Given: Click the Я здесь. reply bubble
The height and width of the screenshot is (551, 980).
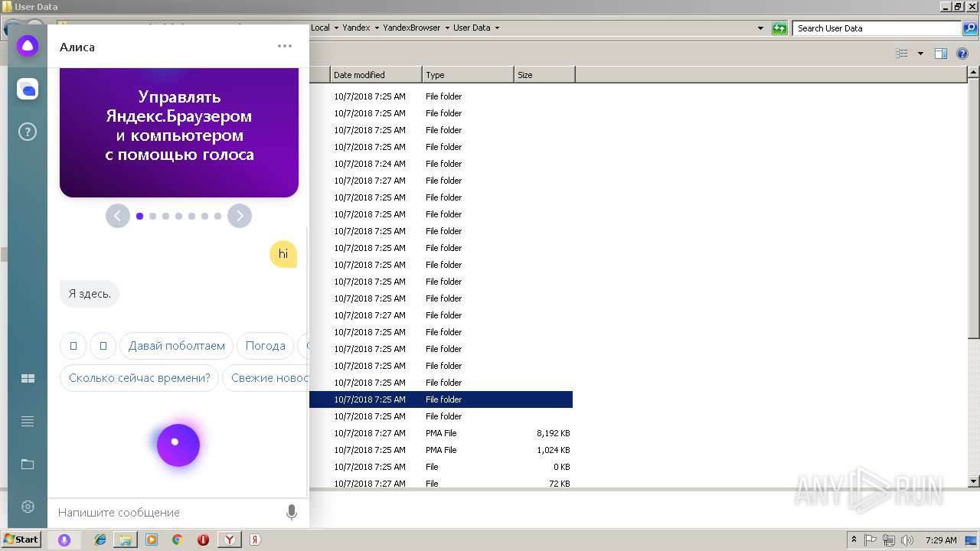Looking at the screenshot, I should (90, 294).
